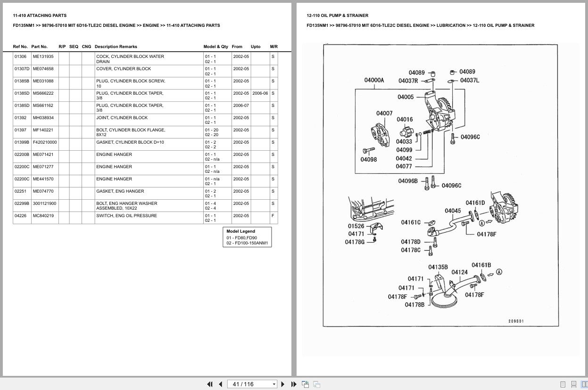This screenshot has height=390, width=588.
Task: Switch to two-page facing view
Action: click(584, 384)
